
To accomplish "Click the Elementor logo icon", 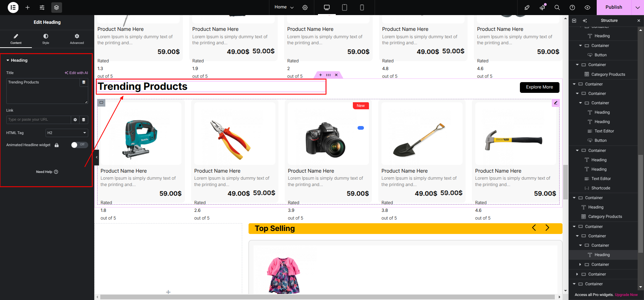I will coord(13,7).
